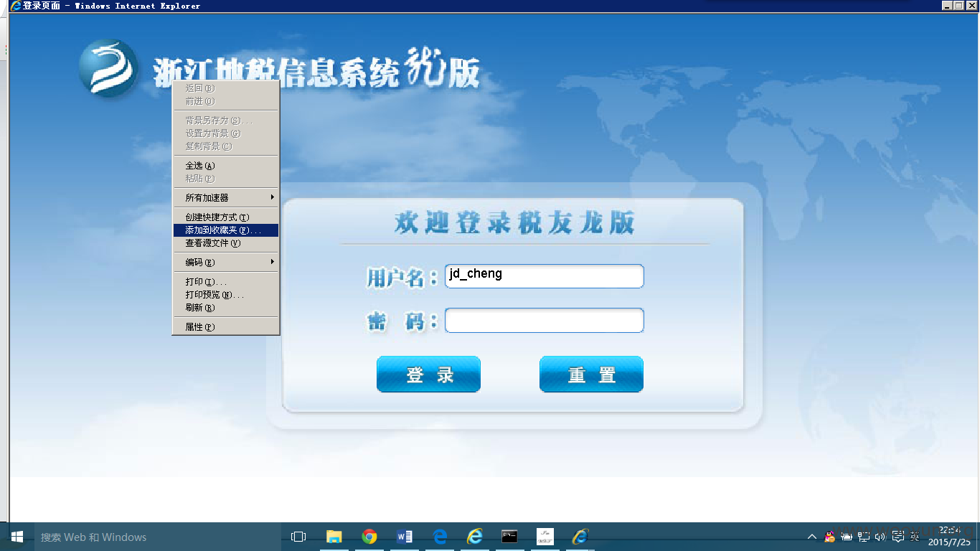Viewport: 980px width, 551px height.
Task: Open QQ penguin tray icon
Action: (830, 537)
